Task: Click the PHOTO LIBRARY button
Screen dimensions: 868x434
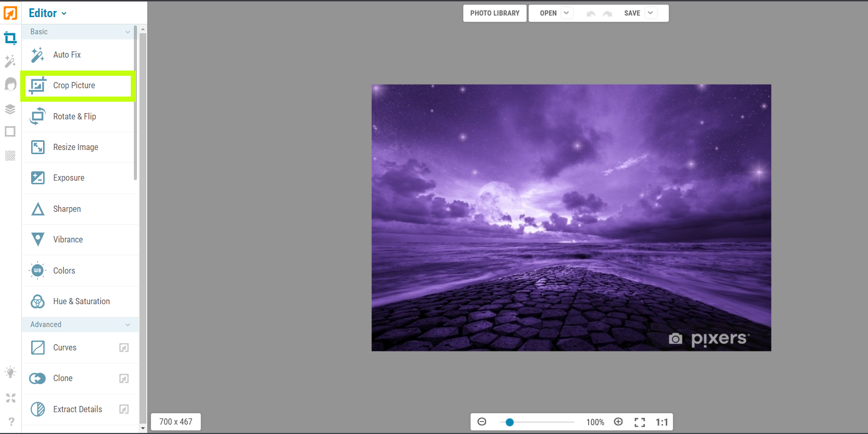Action: (495, 13)
